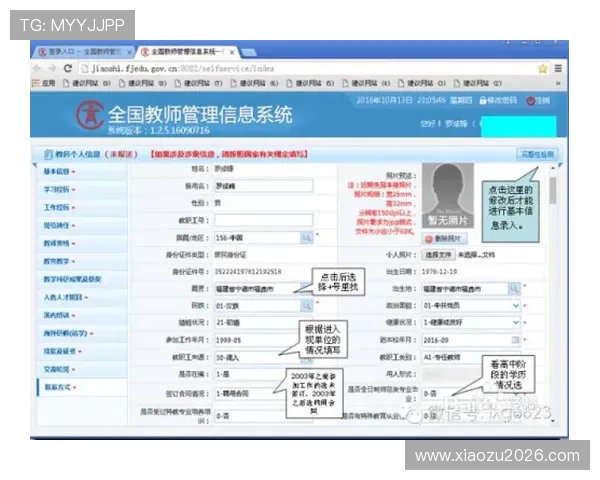Click the 教师个人信息 panel document icon
The height and width of the screenshot is (480, 600).
(48, 154)
